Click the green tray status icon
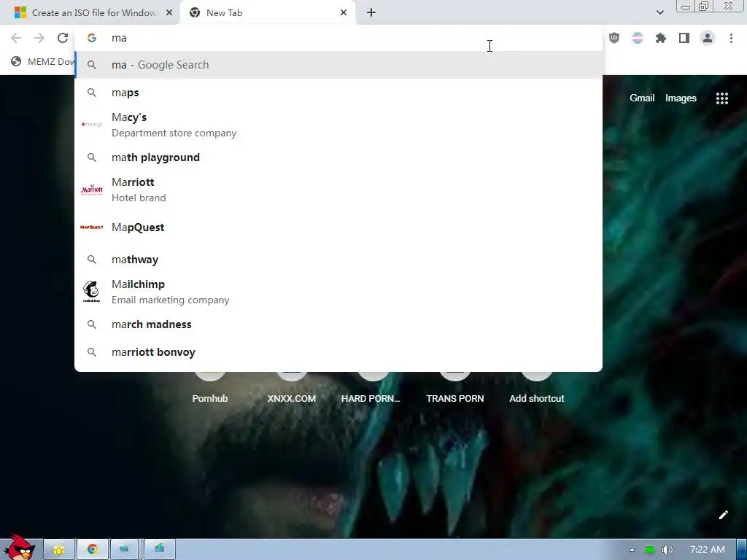 (649, 550)
